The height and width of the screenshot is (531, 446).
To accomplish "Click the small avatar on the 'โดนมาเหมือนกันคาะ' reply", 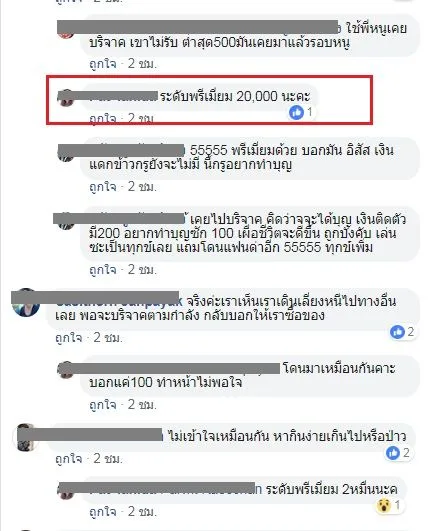I will coord(66,370).
